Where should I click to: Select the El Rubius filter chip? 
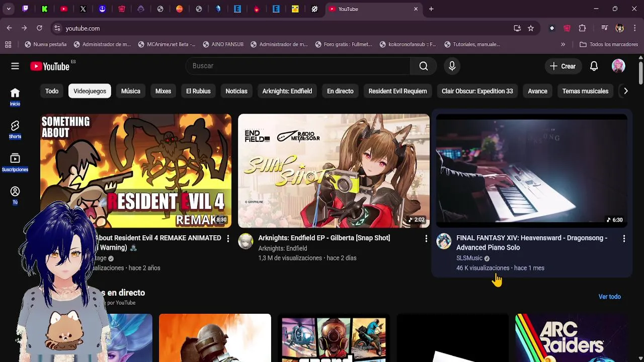tap(198, 91)
